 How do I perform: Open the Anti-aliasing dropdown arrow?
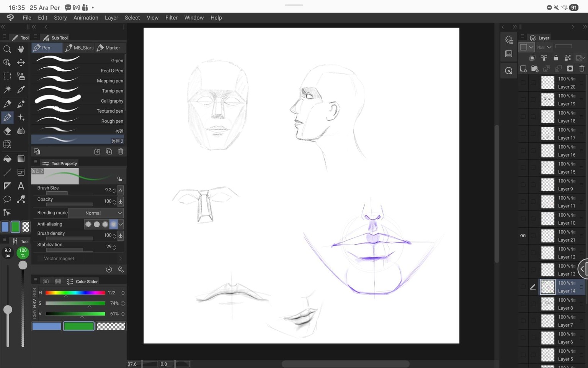(121, 224)
